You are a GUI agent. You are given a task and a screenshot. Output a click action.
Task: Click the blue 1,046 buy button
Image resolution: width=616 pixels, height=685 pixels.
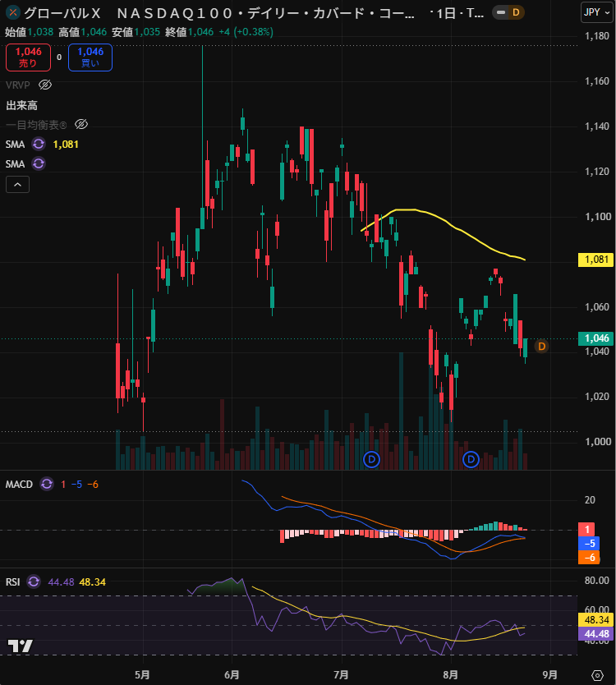tap(90, 57)
